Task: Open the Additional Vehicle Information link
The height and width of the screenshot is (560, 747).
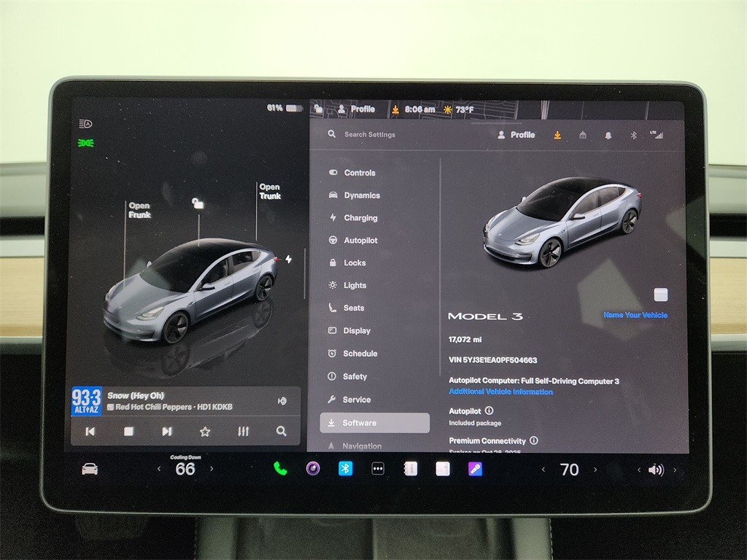Action: pos(500,392)
